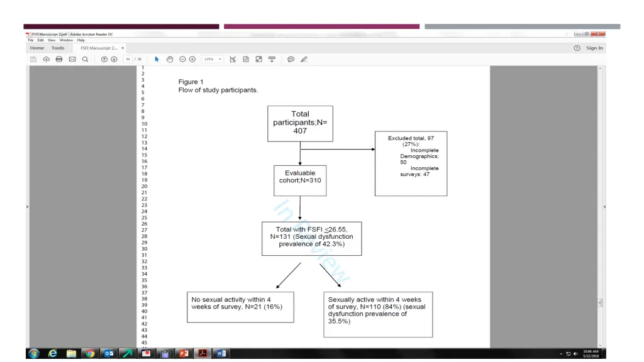Add a comment with speech bubble icon
Image resolution: width=644 pixels, height=362 pixels.
pyautogui.click(x=291, y=59)
